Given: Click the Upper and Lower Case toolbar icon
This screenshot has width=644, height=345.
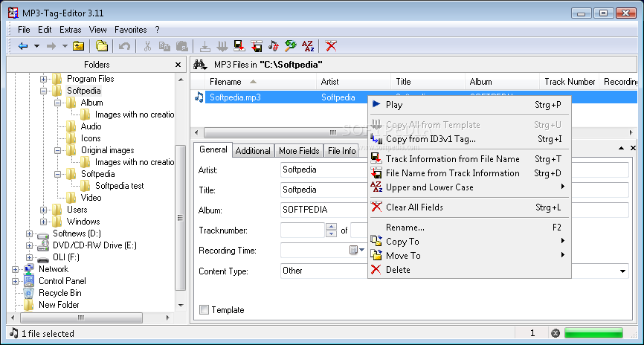Looking at the screenshot, I should (308, 46).
